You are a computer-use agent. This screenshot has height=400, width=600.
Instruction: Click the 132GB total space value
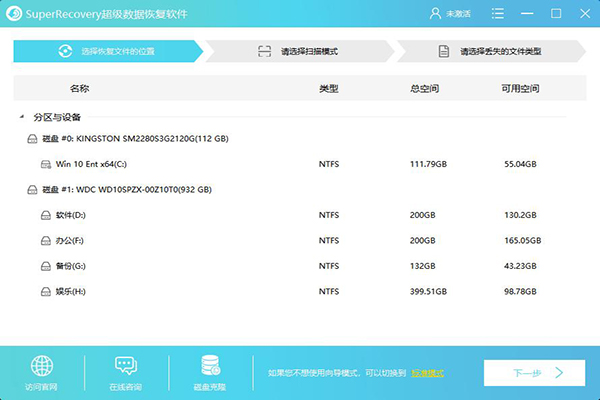pos(422,266)
